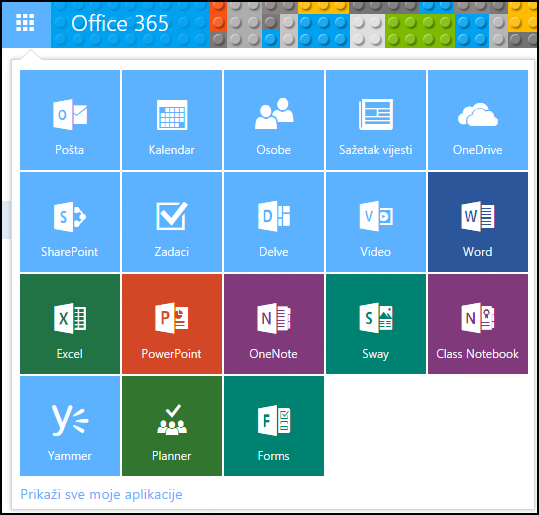Launch the Word tile

[478, 222]
